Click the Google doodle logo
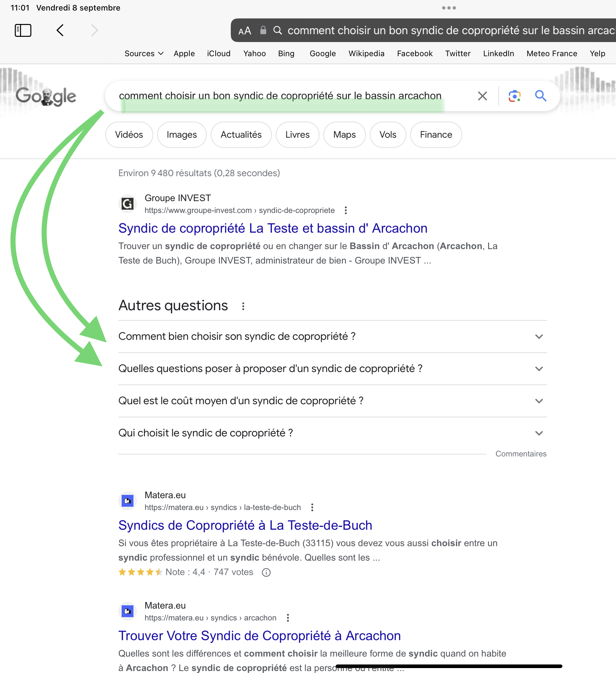This screenshot has width=616, height=673. [46, 97]
